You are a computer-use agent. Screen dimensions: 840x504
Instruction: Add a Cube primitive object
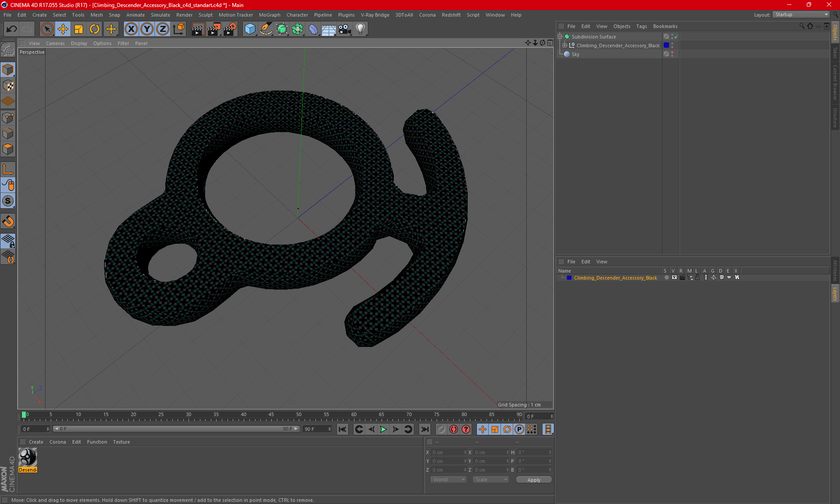[250, 29]
